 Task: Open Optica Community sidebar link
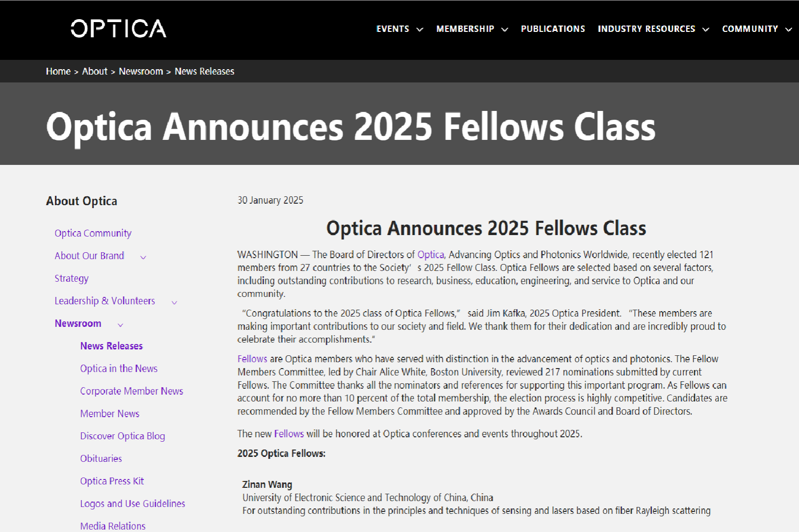point(93,233)
